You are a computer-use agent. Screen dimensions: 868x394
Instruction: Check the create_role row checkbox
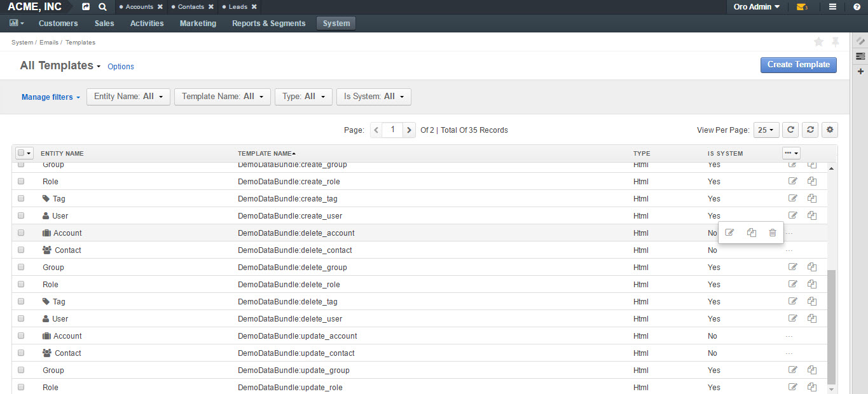coord(21,181)
